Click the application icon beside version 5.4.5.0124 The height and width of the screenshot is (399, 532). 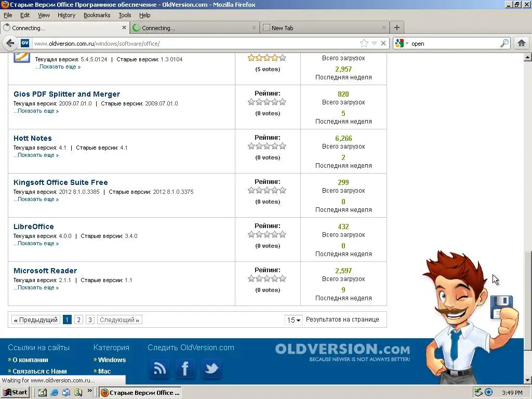pos(22,58)
